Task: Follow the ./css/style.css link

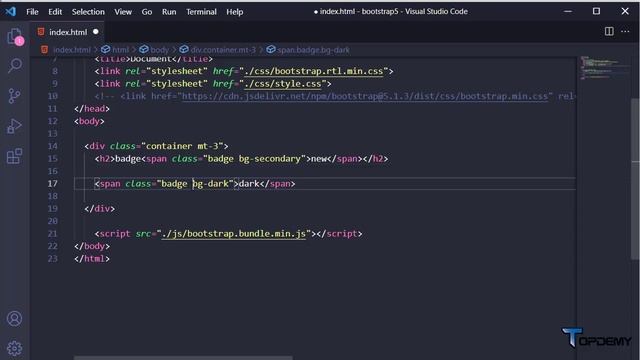Action: coord(283,84)
